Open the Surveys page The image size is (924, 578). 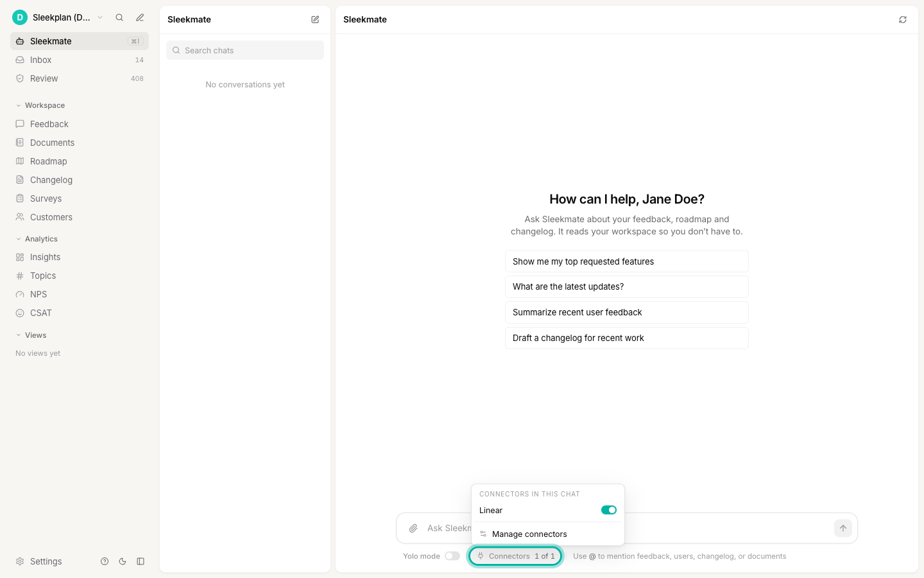click(x=80, y=198)
